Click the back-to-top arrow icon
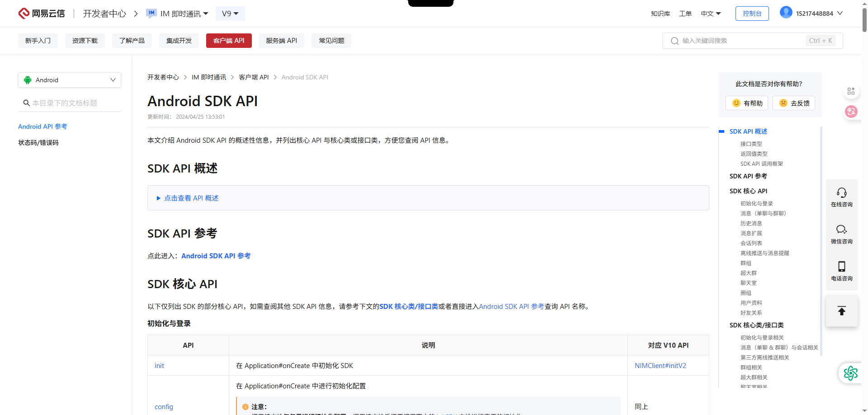The image size is (868, 415). point(842,311)
